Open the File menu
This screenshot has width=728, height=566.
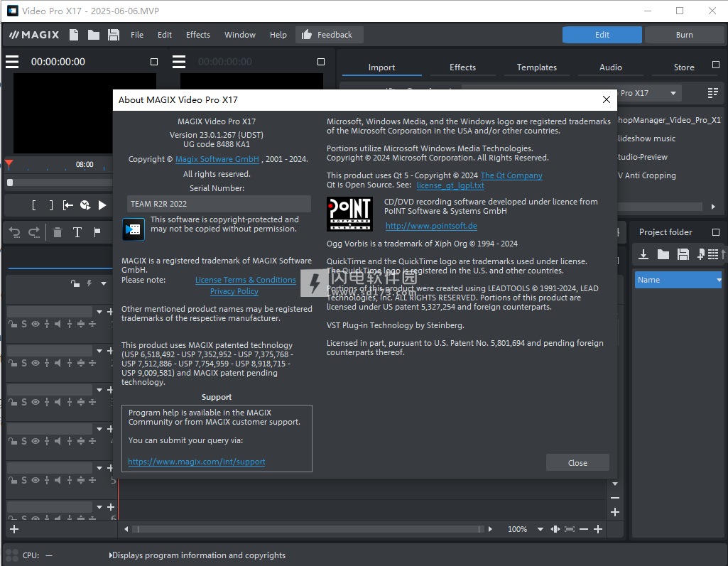(x=137, y=35)
